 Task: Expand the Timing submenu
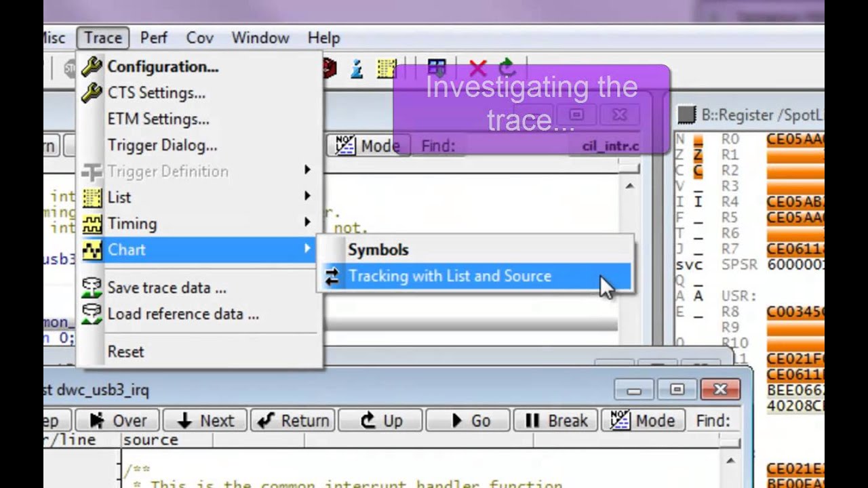point(200,223)
